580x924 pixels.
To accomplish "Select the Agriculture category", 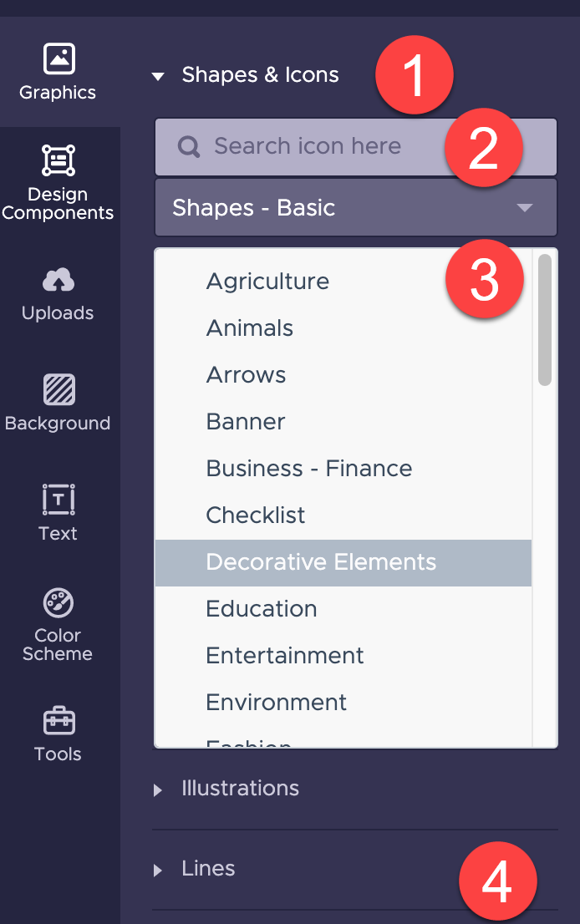I will click(267, 282).
